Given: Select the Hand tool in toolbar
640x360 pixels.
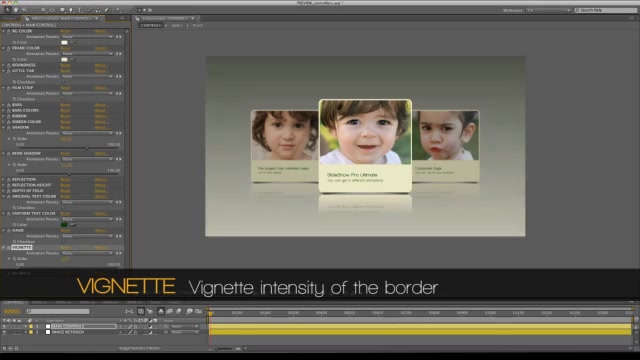Looking at the screenshot, I should (x=16, y=10).
